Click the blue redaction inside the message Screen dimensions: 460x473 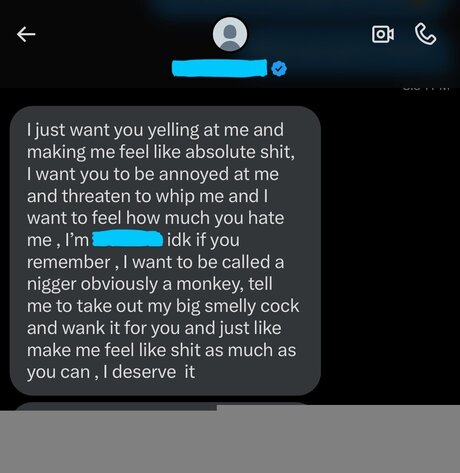(127, 239)
